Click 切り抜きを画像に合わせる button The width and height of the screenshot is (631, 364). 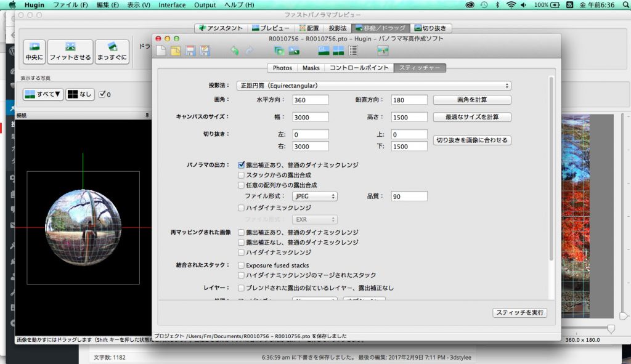point(472,140)
